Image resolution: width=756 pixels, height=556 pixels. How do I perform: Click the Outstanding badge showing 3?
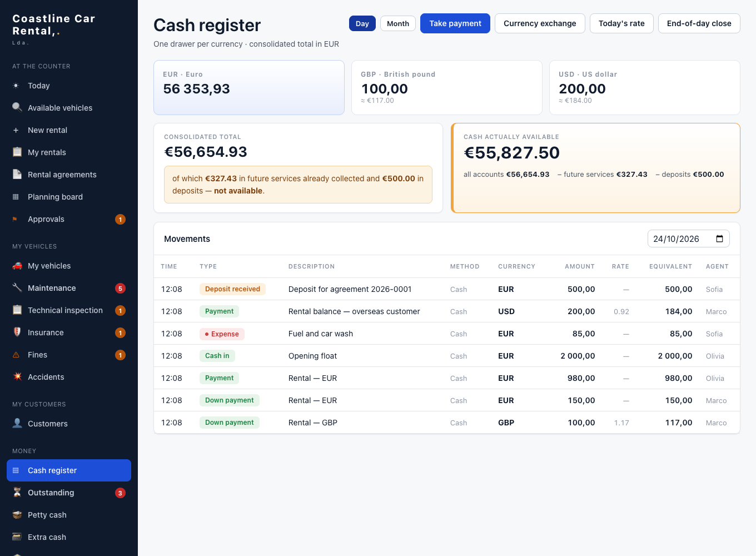point(120,493)
